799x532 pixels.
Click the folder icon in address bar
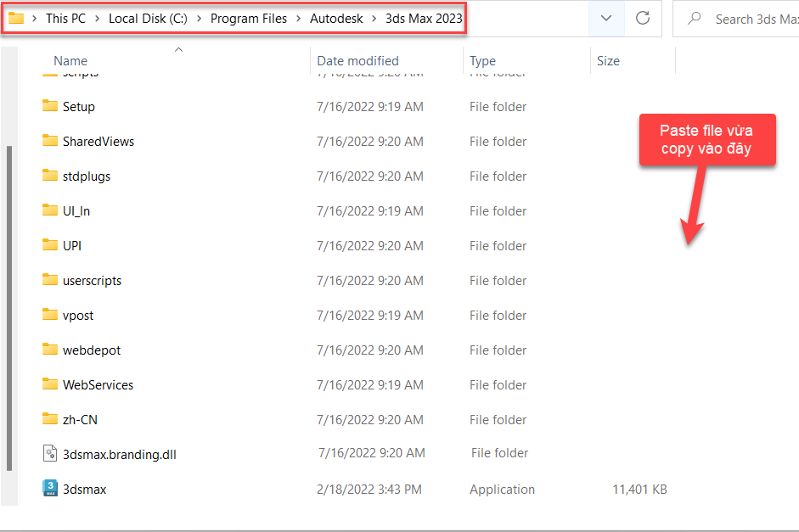[16, 18]
